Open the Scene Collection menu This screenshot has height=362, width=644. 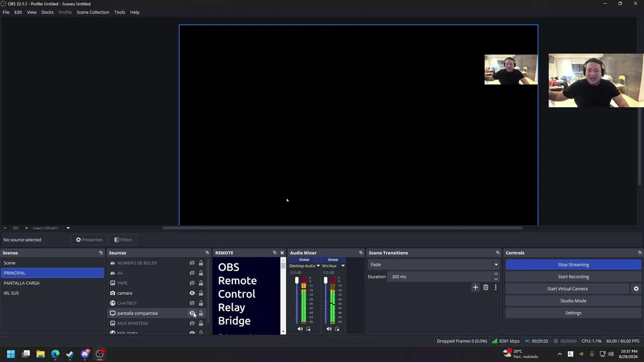tap(93, 12)
